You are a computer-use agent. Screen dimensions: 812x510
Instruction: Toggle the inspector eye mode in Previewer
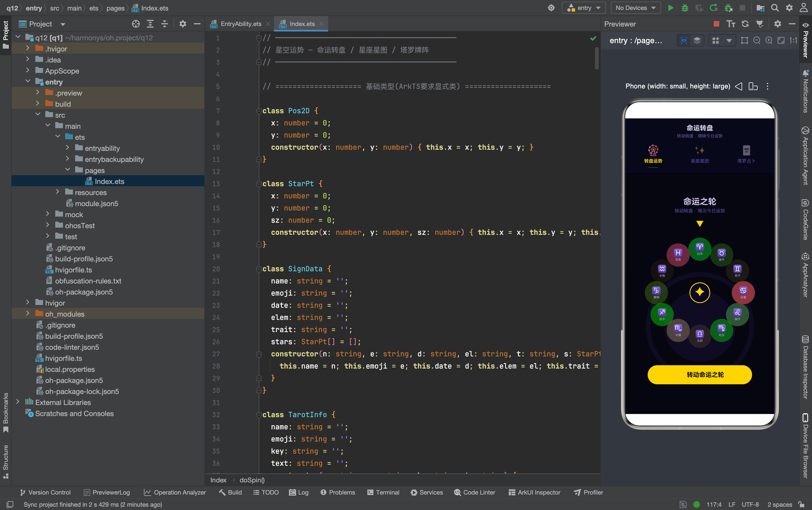pos(684,41)
